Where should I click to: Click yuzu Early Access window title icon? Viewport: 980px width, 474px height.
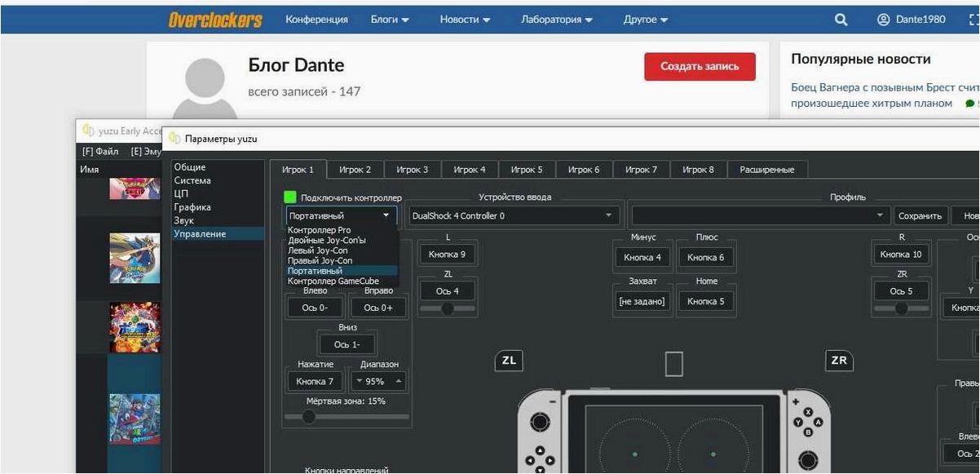coord(88,131)
